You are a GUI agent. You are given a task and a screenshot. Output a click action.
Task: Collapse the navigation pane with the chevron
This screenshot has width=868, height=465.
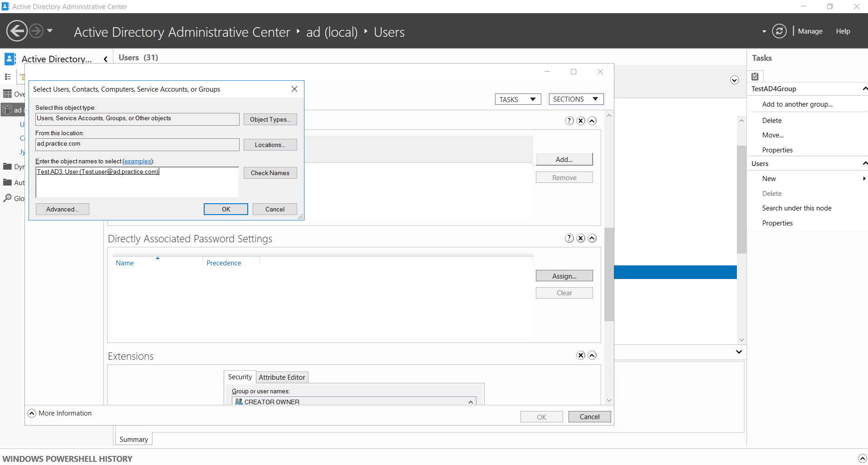pyautogui.click(x=105, y=59)
